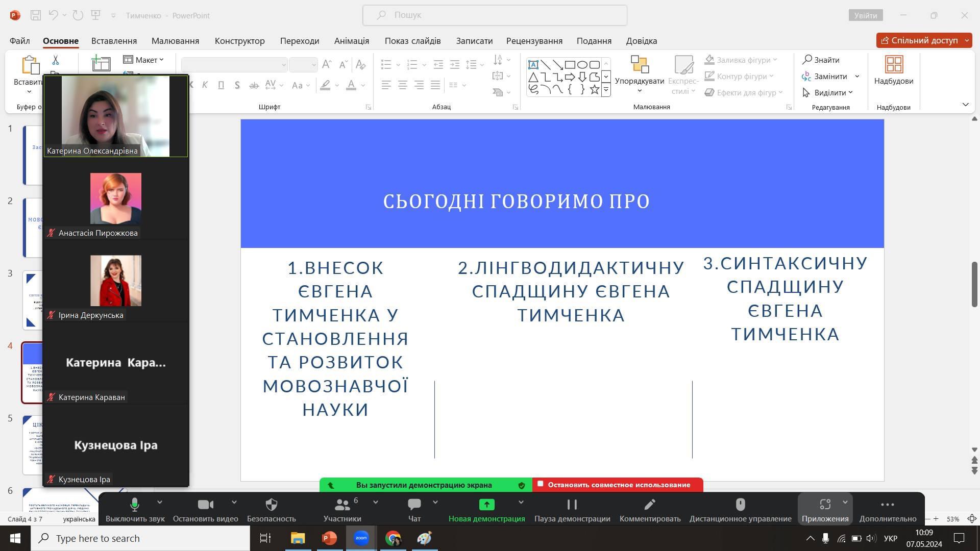The width and height of the screenshot is (980, 551).
Task: Select slide 5 thumbnail
Action: (x=33, y=445)
